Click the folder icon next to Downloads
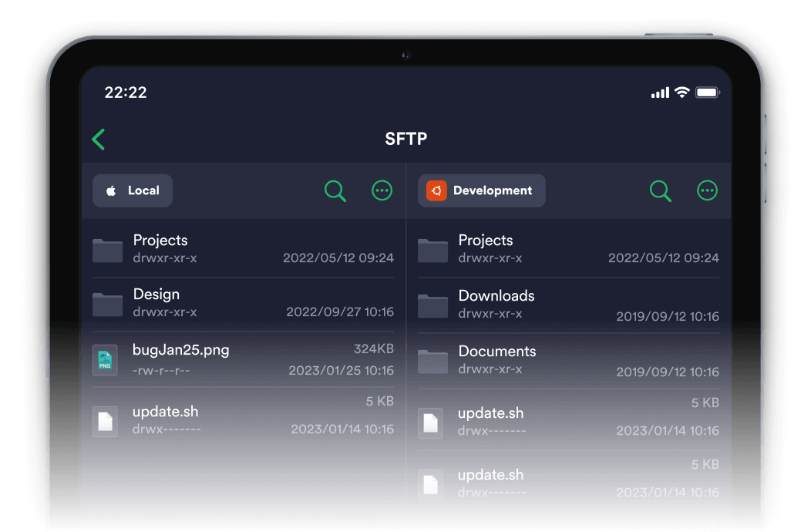 tap(432, 304)
